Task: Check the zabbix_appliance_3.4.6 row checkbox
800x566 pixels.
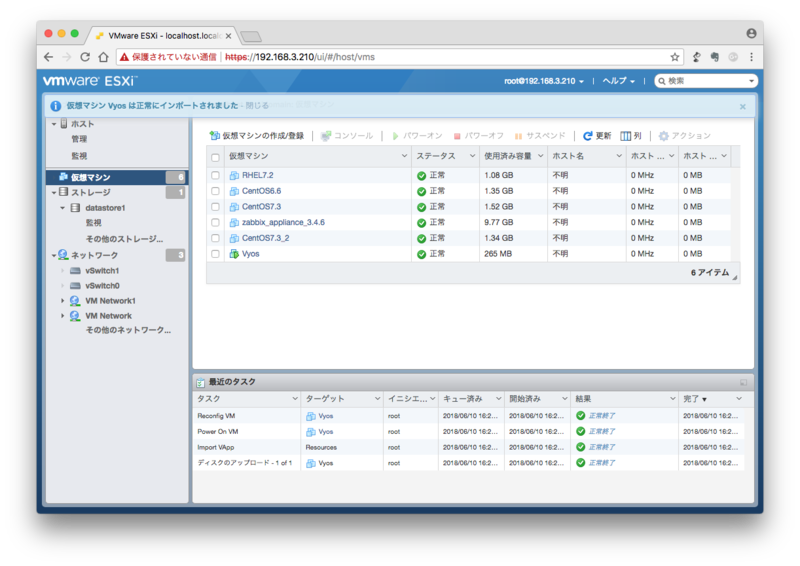Action: coord(215,223)
